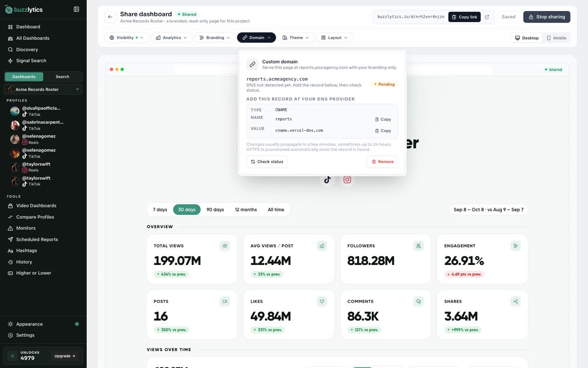This screenshot has height=368, width=588.
Task: Click the chart icon on Avg Views card
Action: tap(322, 246)
